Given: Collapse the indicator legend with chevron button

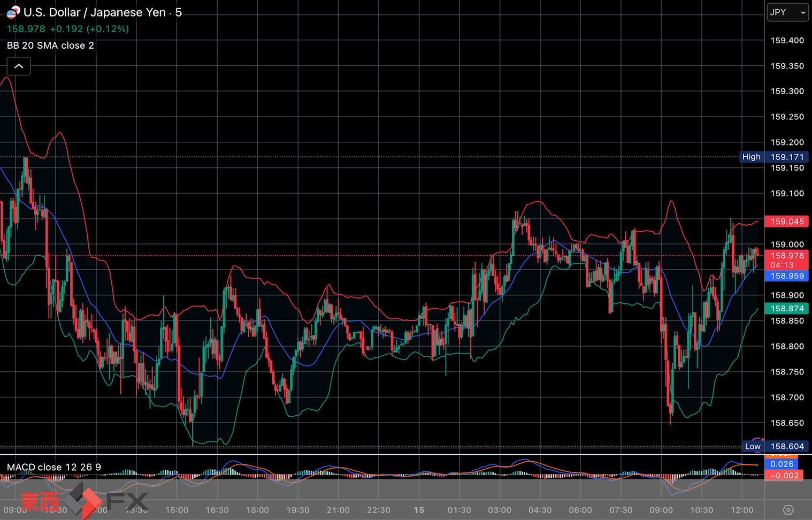Looking at the screenshot, I should [19, 66].
